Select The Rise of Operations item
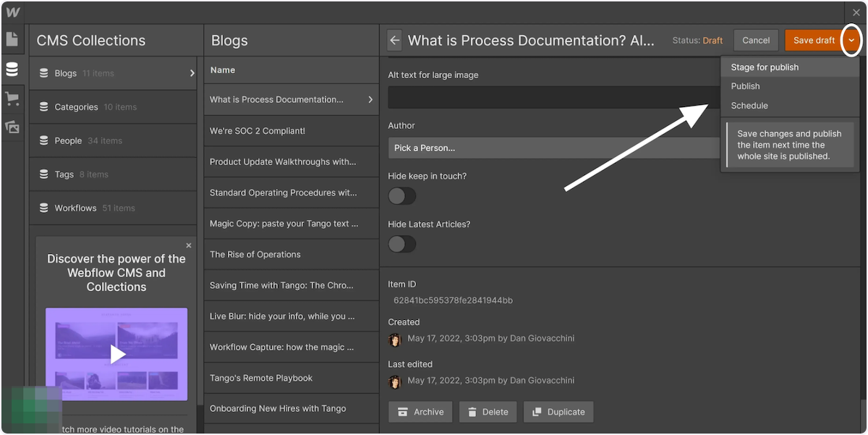This screenshot has width=868, height=435. (292, 254)
